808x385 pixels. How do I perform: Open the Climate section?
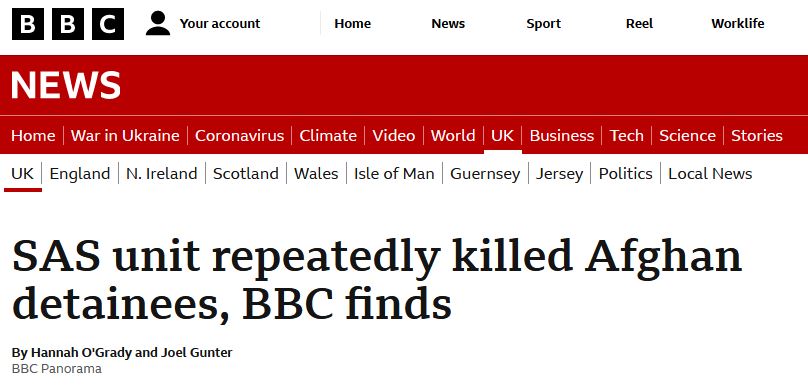click(x=328, y=136)
